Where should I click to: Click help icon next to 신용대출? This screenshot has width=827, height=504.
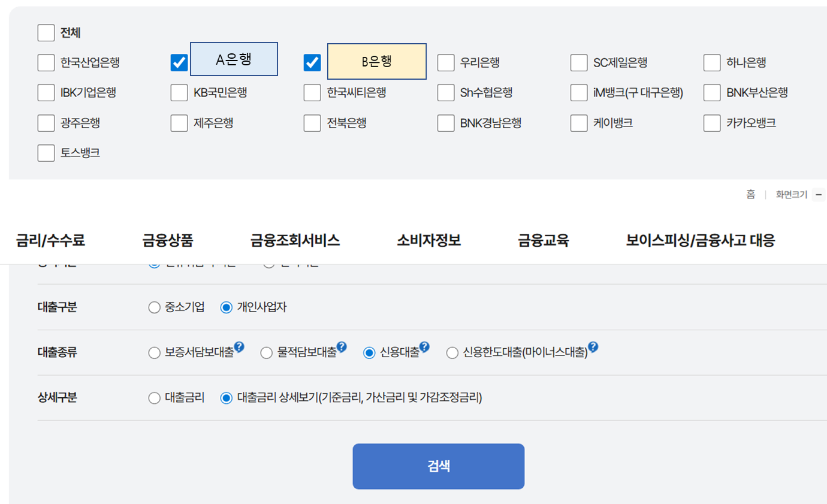[x=424, y=346]
